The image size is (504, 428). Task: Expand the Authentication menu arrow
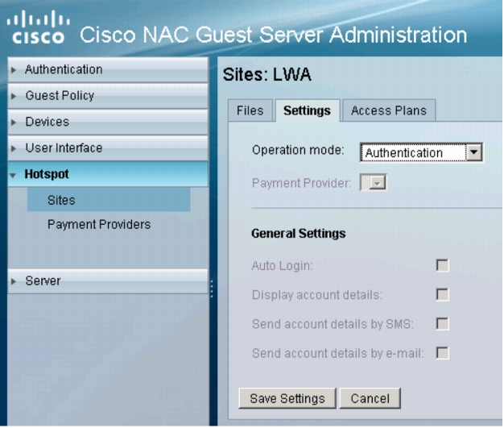click(13, 70)
